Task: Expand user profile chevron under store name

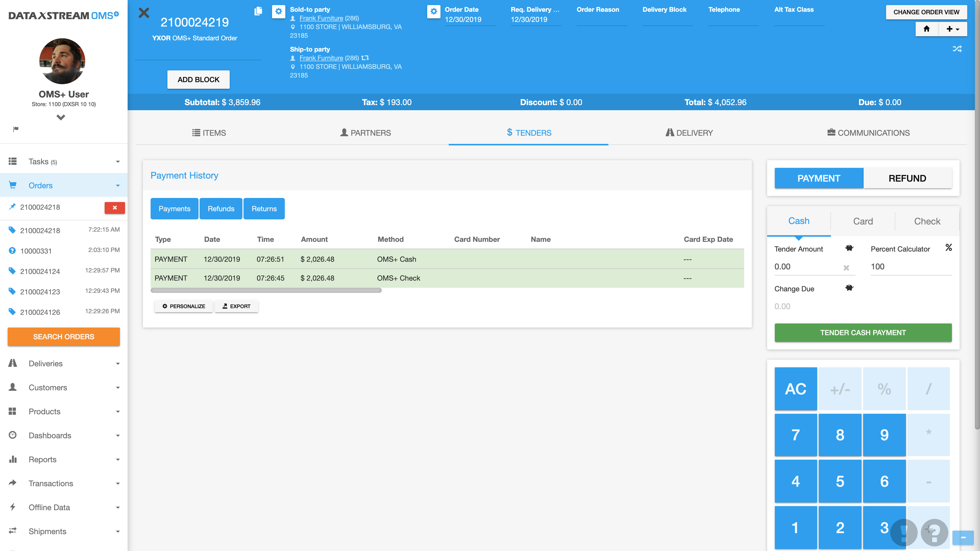Action: [61, 117]
